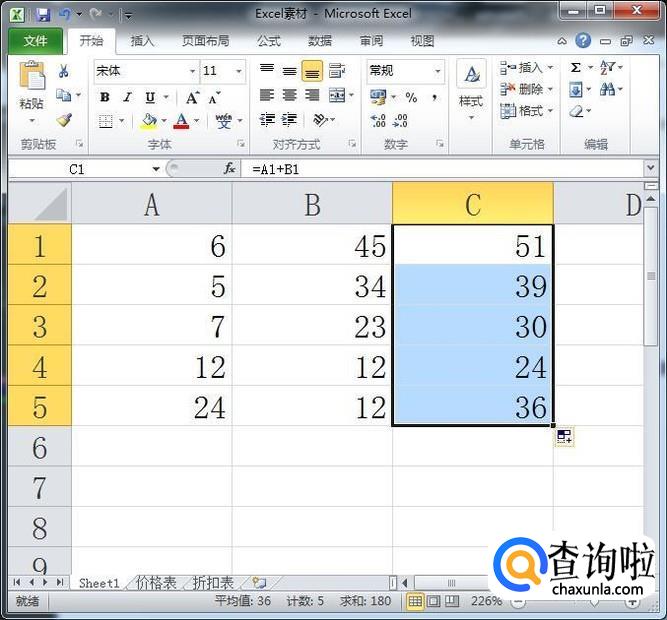Click the Auto Fill Options icon below C5

[x=564, y=436]
